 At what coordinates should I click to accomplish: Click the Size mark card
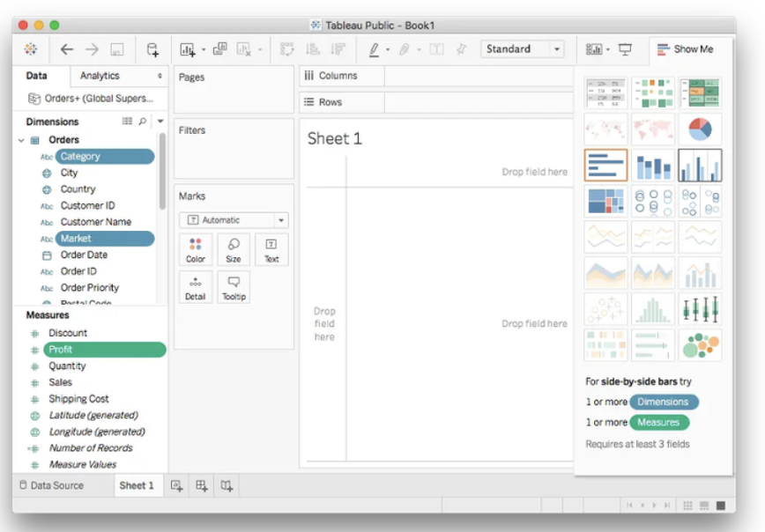click(x=234, y=250)
